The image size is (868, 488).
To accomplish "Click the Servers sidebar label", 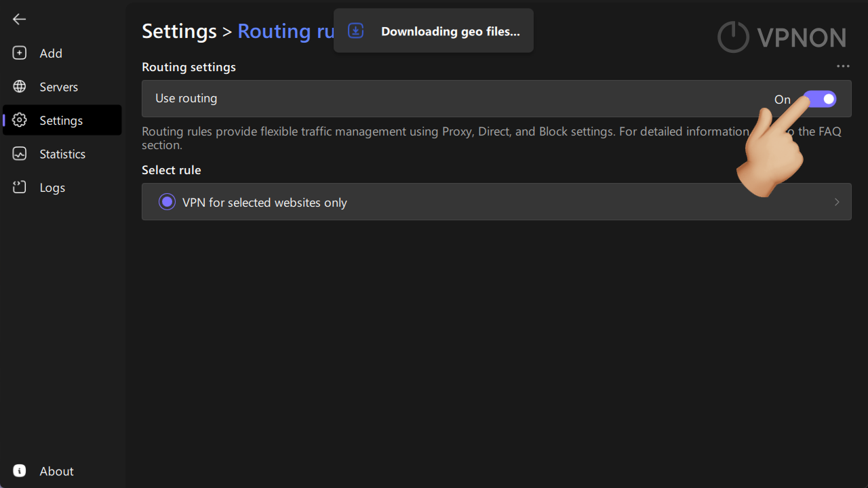I will pyautogui.click(x=58, y=87).
